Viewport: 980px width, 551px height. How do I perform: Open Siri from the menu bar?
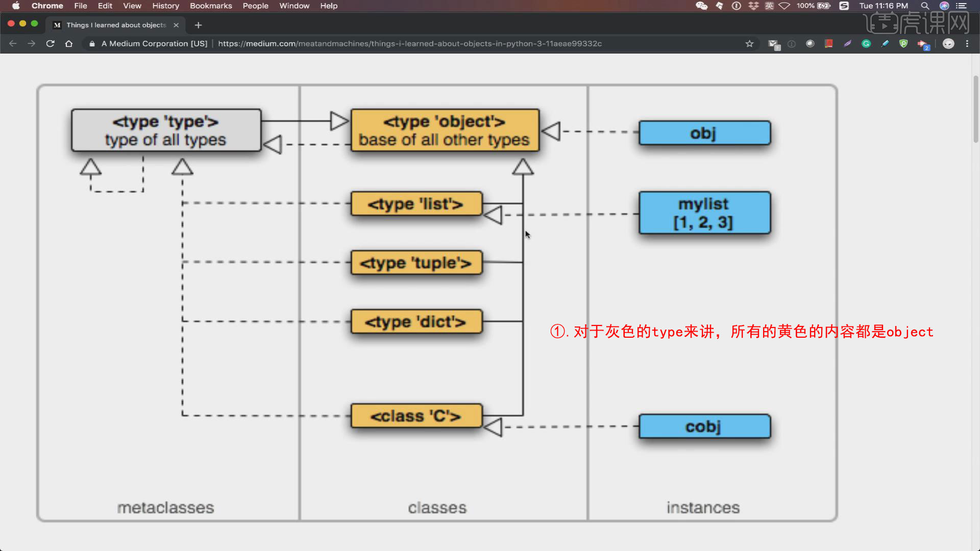[x=944, y=6]
